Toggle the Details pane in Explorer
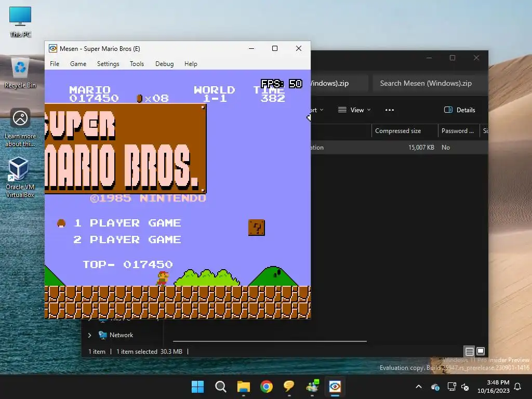532x399 pixels. (x=459, y=110)
